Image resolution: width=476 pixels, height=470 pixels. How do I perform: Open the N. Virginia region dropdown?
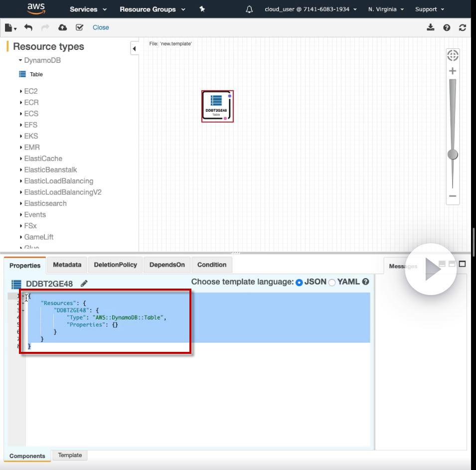386,9
